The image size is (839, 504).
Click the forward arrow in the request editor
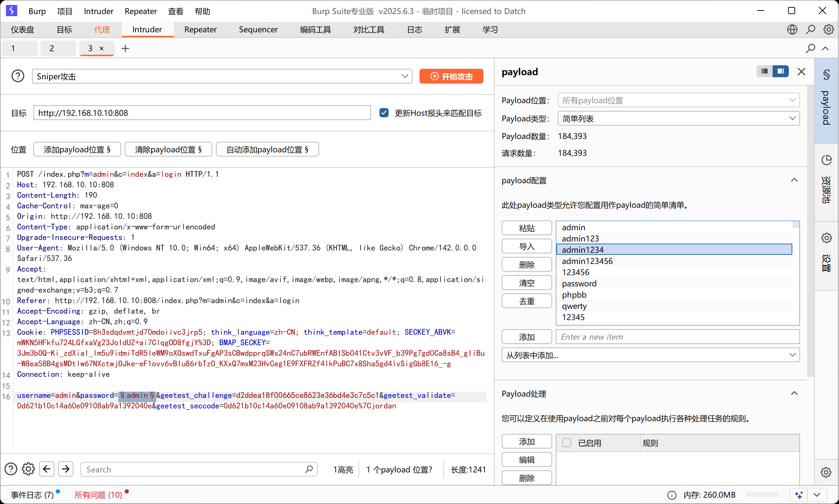click(x=66, y=469)
